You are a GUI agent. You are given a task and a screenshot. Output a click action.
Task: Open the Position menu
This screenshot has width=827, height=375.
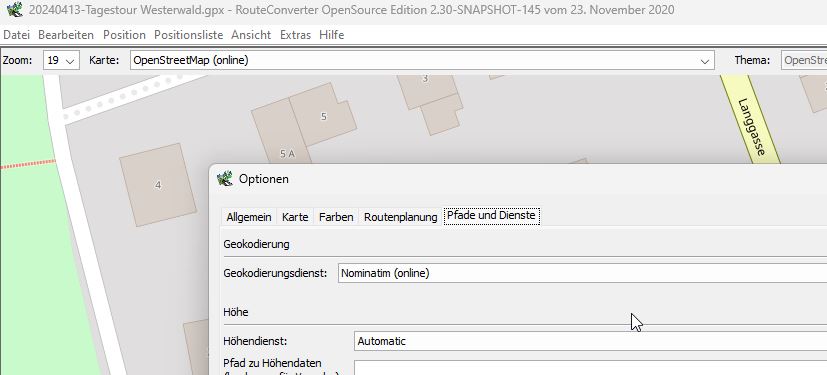click(124, 35)
